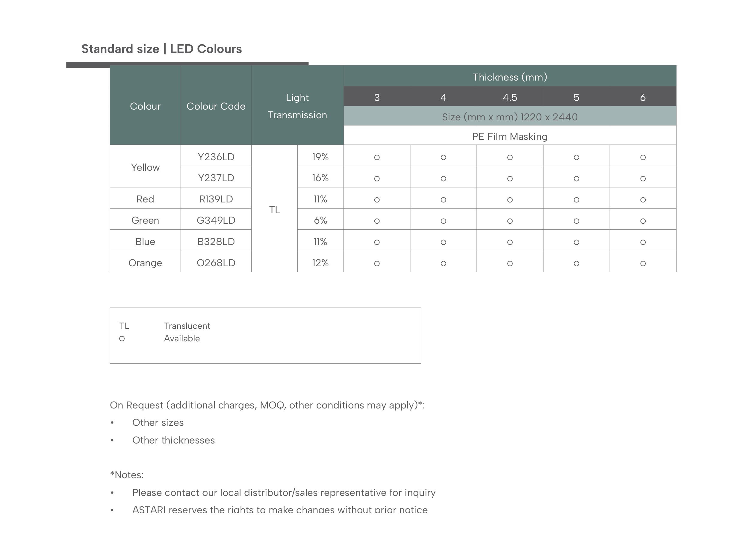The width and height of the screenshot is (743, 560).
Task: Click G349LD availability circle under thickness 4
Action: point(444,221)
